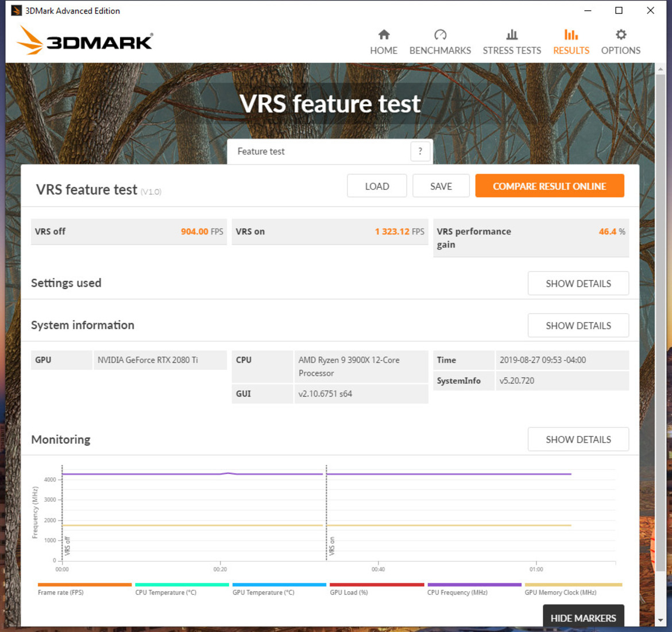
Task: Click the Options gear icon
Action: point(620,34)
